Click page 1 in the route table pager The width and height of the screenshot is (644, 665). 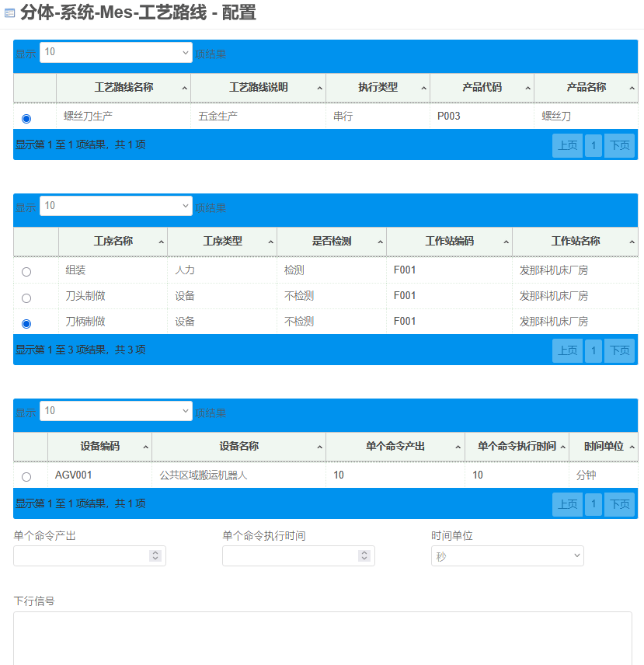tap(594, 146)
